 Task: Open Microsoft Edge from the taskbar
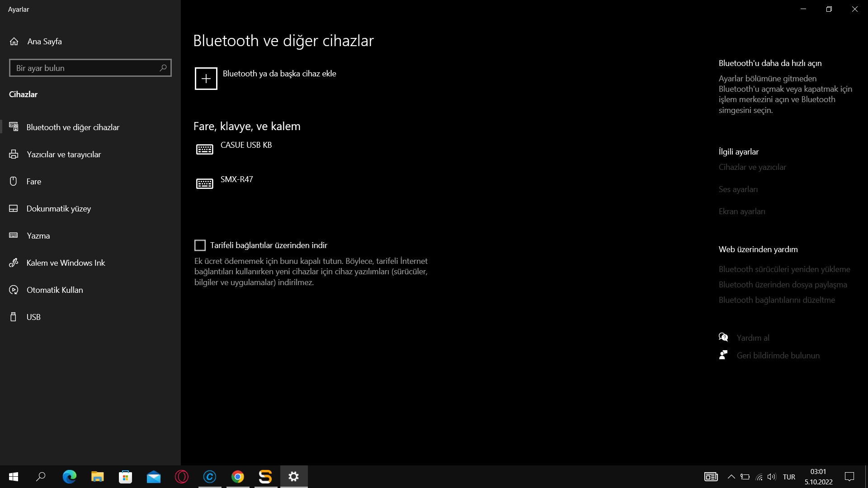tap(69, 477)
